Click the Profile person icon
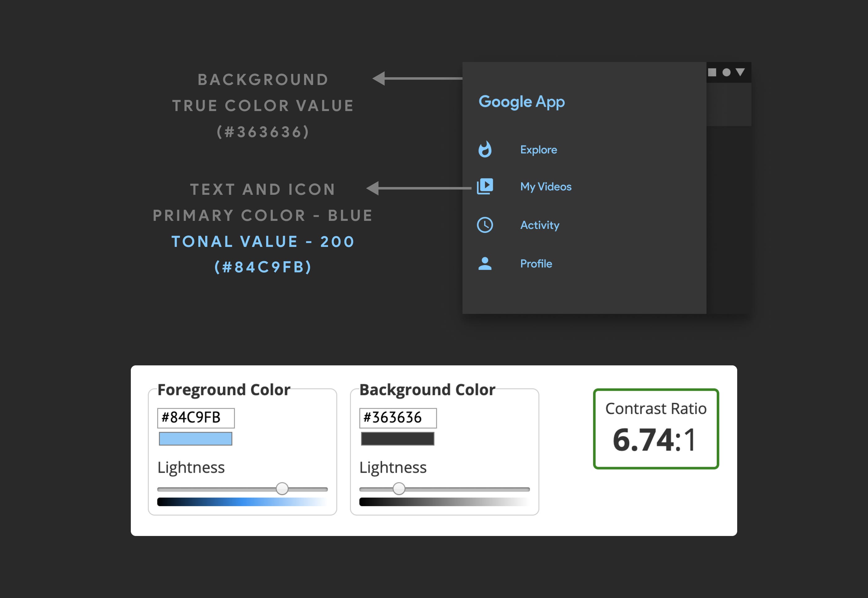 pyautogui.click(x=485, y=263)
